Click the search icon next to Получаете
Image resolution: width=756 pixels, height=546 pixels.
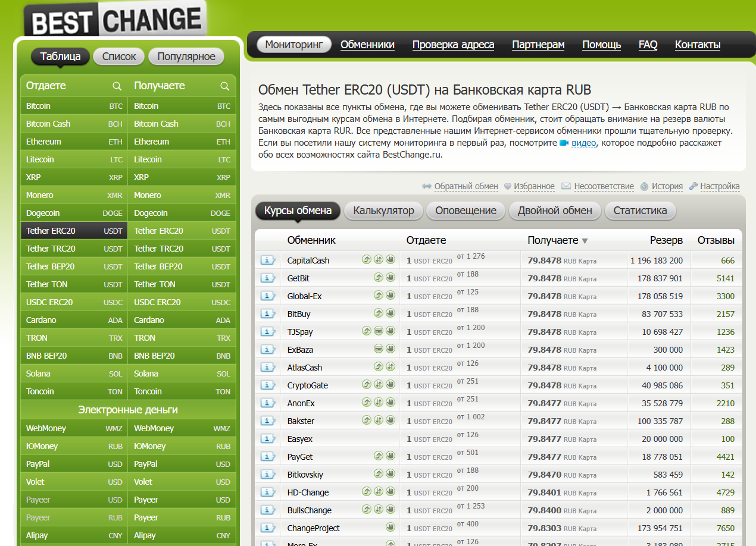tap(224, 86)
